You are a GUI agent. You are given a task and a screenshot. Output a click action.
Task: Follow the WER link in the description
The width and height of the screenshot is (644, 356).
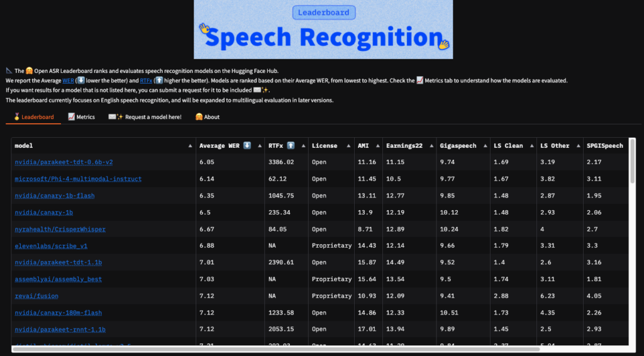click(x=68, y=81)
